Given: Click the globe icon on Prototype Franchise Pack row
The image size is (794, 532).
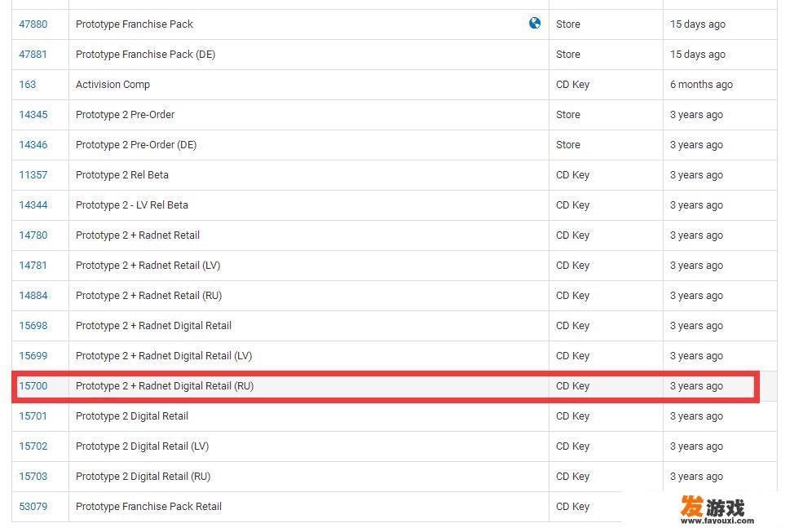Looking at the screenshot, I should 535,24.
